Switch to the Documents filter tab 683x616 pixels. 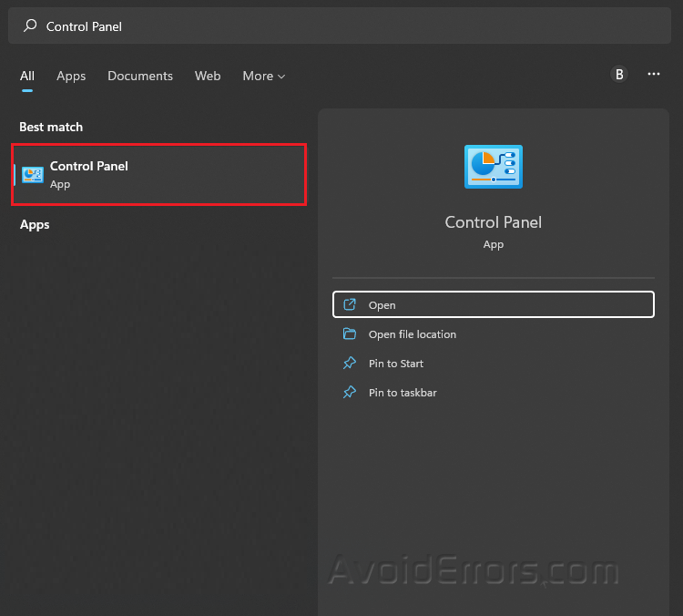coord(140,76)
